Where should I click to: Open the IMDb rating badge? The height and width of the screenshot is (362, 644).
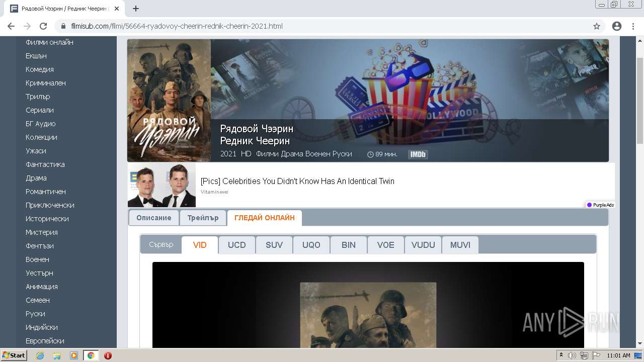[x=418, y=154]
